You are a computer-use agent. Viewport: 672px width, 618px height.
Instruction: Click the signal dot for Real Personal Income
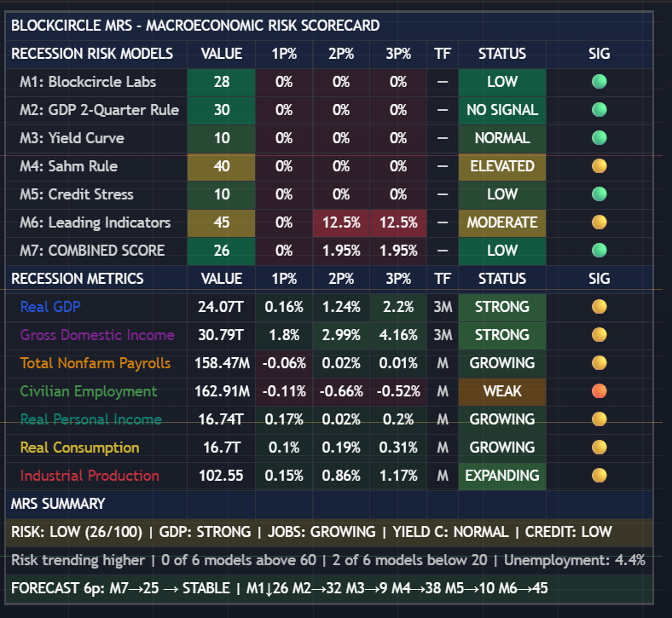click(600, 419)
